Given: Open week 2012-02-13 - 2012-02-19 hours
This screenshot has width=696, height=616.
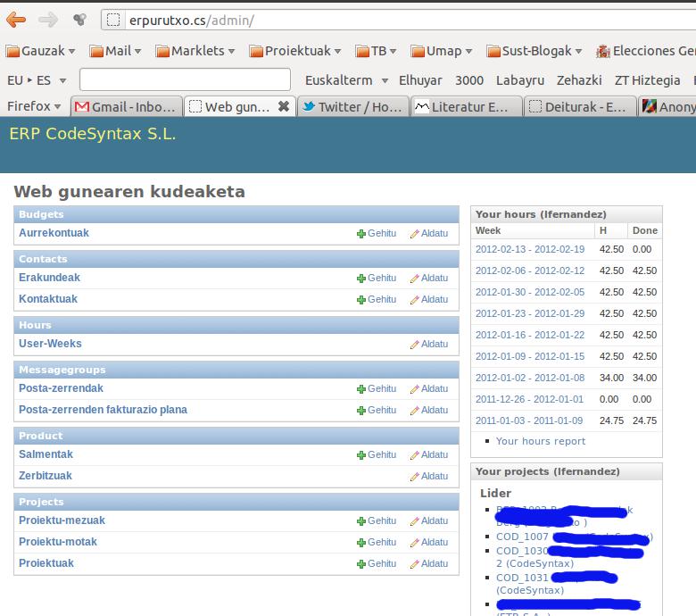Looking at the screenshot, I should 530,250.
